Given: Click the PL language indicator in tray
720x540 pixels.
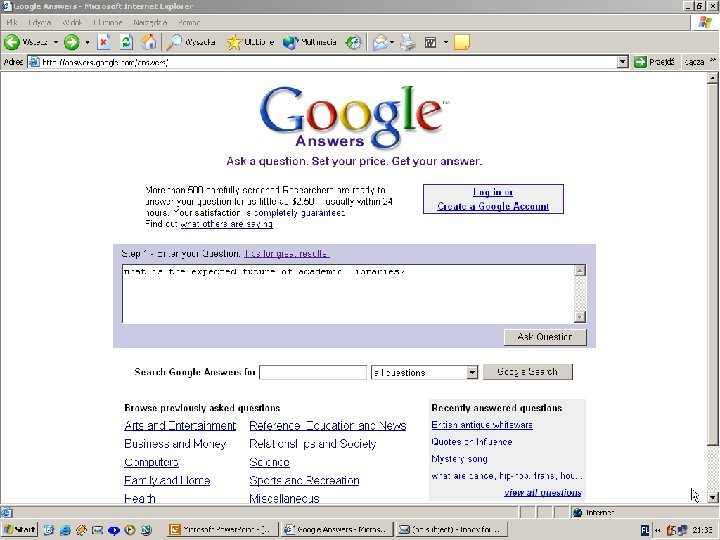Looking at the screenshot, I should [645, 530].
